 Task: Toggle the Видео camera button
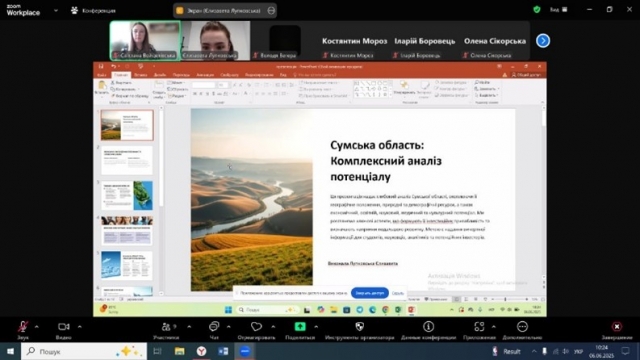tap(64, 327)
